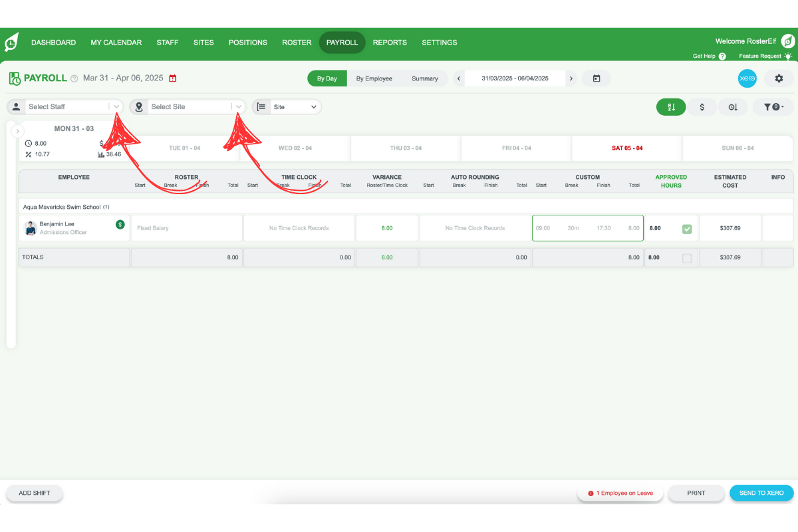Screen dimensions: 798x532
Task: Click the date range input field
Action: coord(515,78)
